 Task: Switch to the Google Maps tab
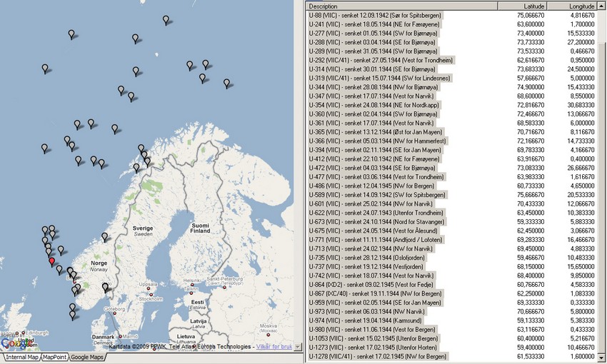(x=87, y=357)
